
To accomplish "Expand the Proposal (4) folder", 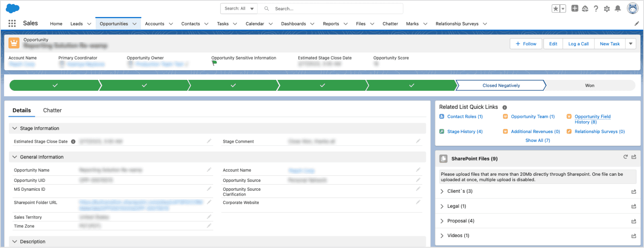I will 442,221.
